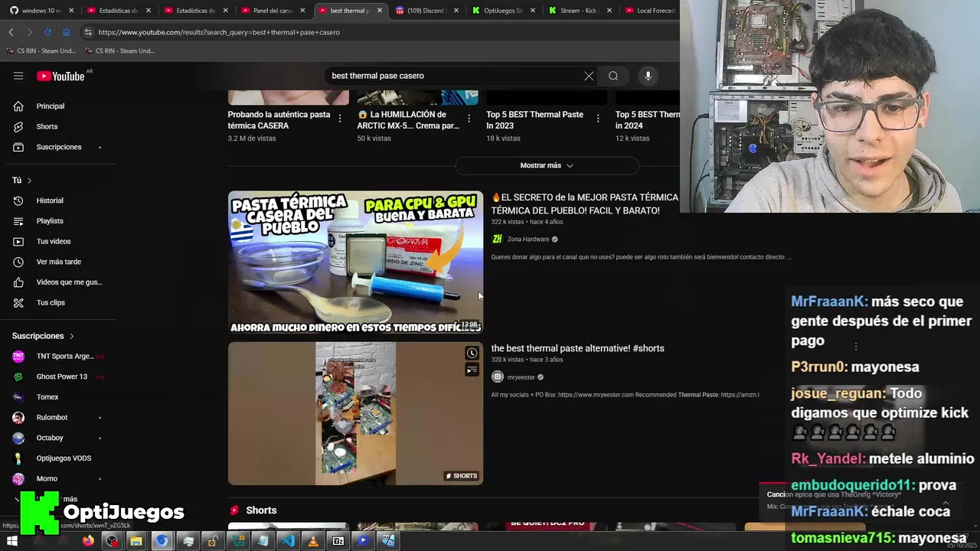
Task: Click the thermal paste alternative #shorts title
Action: [577, 348]
